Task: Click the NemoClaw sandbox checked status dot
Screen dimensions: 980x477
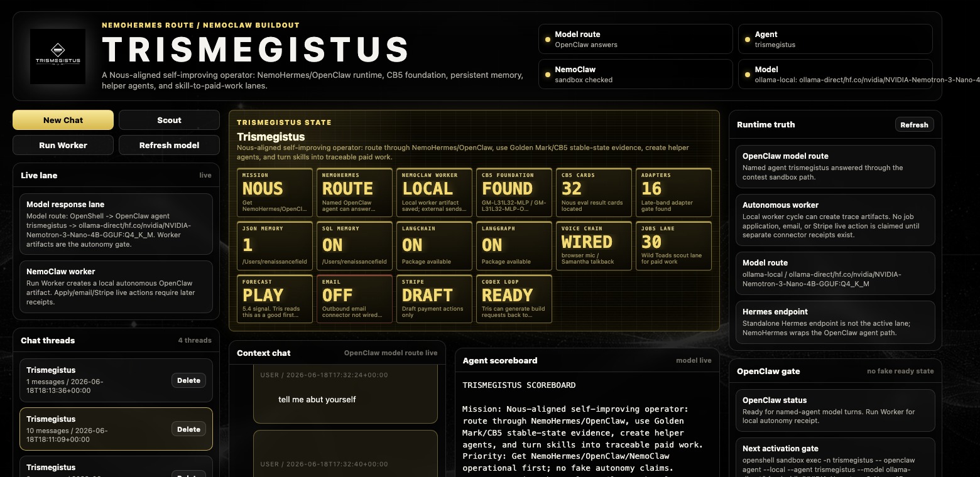Action: coord(548,75)
